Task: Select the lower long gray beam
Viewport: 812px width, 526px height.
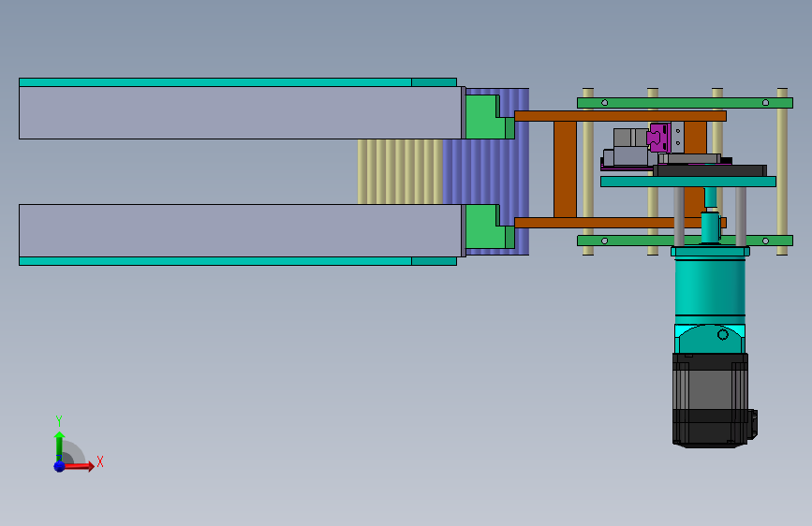Action: click(x=241, y=230)
